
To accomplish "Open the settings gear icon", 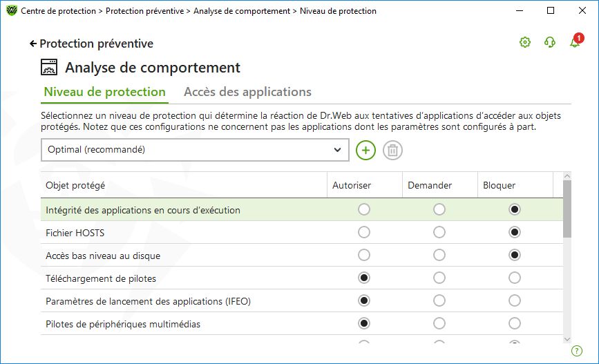I will point(525,42).
